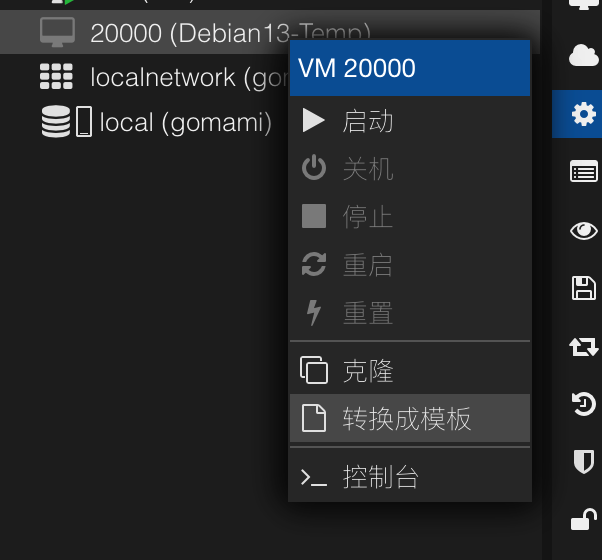Select VM 20000 (Debian13-Temp) in tree
The image size is (602, 560).
180,34
